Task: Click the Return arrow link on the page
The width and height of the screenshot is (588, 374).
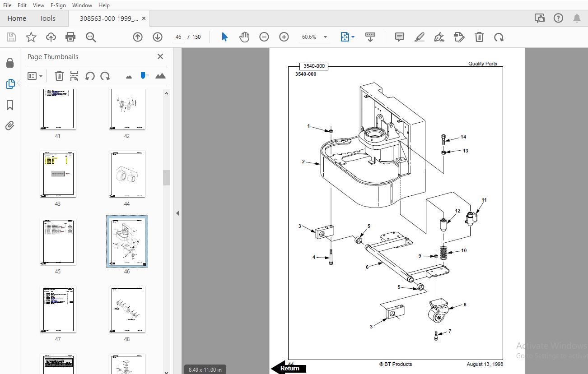Action: point(288,368)
